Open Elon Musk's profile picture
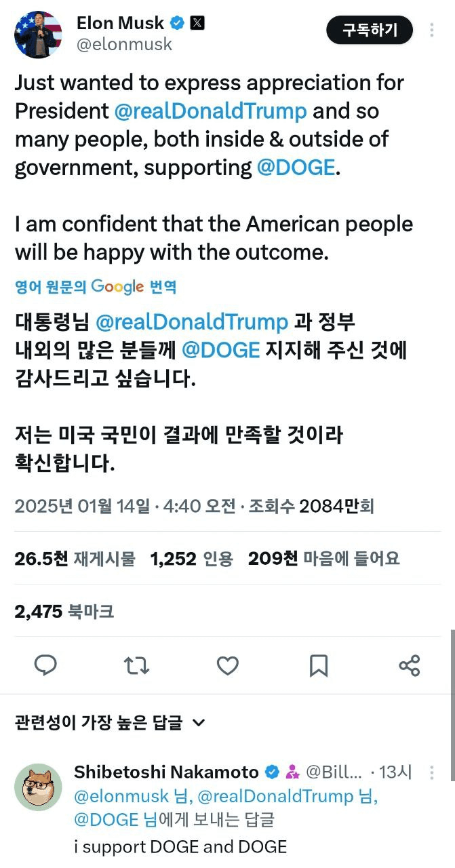Image resolution: width=455 pixels, height=868 pixels. tap(38, 35)
